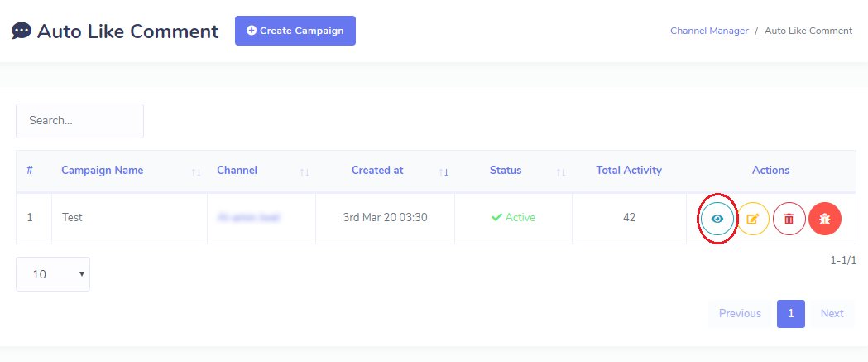Open error log with red bug icon
Screen dimensions: 868x362
[x=825, y=219]
